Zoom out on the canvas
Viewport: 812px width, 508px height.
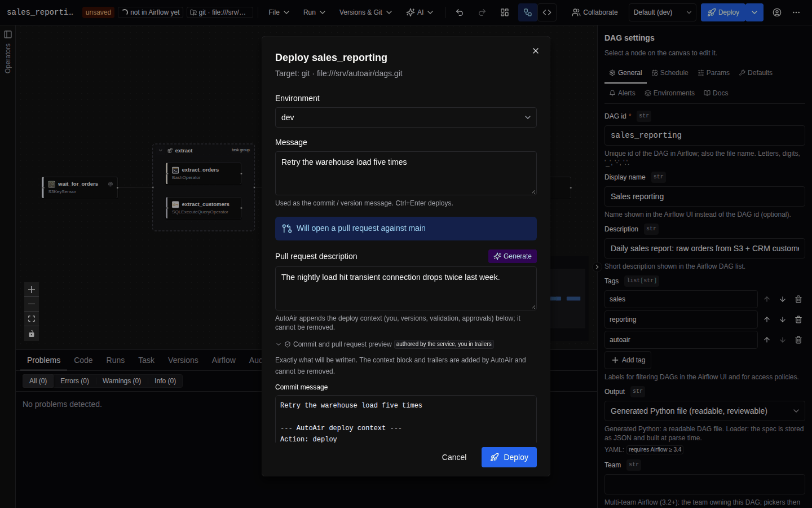pyautogui.click(x=32, y=304)
